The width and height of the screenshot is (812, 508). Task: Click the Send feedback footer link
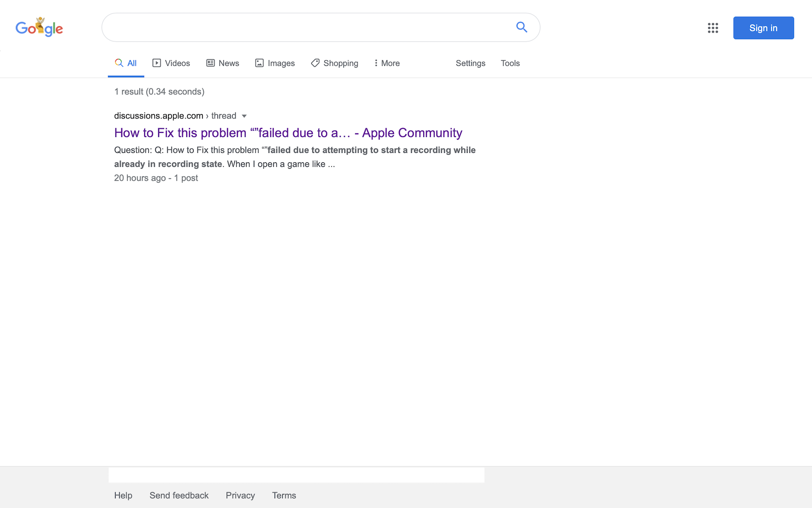(179, 495)
